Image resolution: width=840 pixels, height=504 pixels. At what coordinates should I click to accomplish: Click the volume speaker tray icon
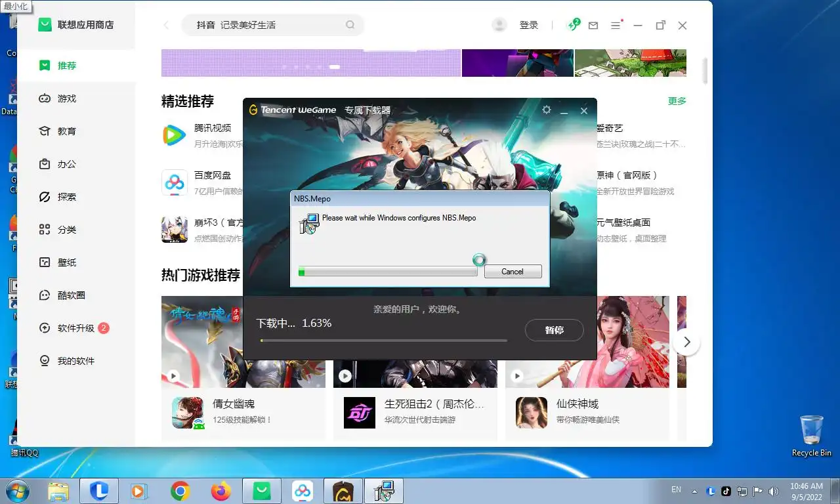click(774, 491)
